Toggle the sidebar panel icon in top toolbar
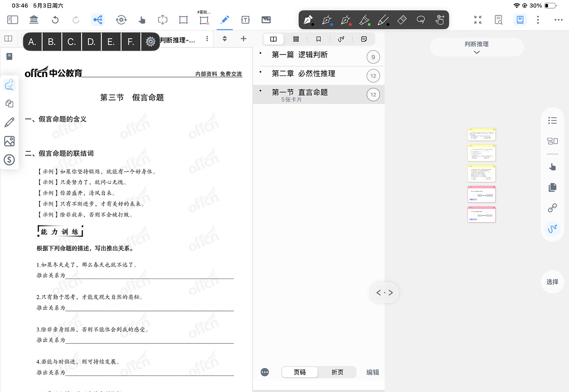 pyautogui.click(x=13, y=19)
